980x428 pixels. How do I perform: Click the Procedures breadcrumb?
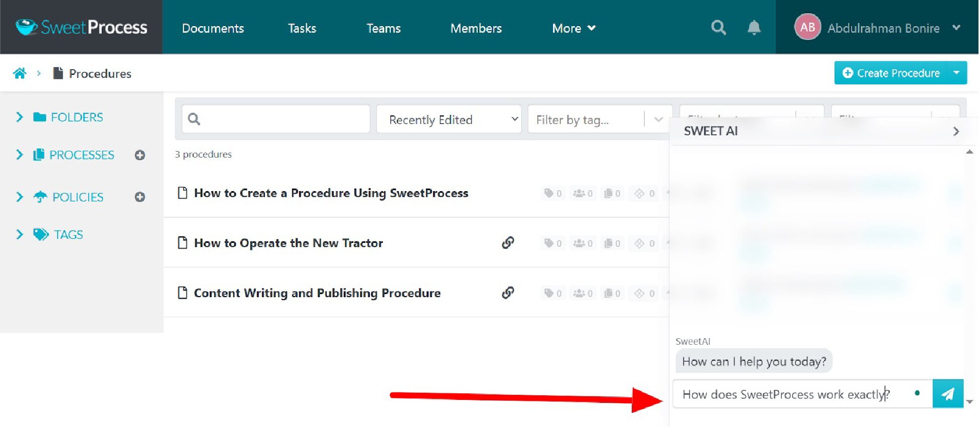tap(100, 74)
